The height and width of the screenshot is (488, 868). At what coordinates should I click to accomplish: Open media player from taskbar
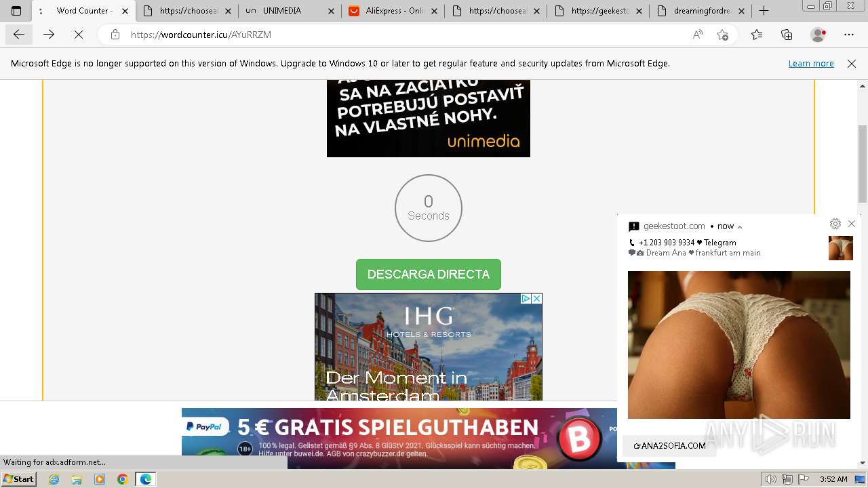[x=100, y=479]
